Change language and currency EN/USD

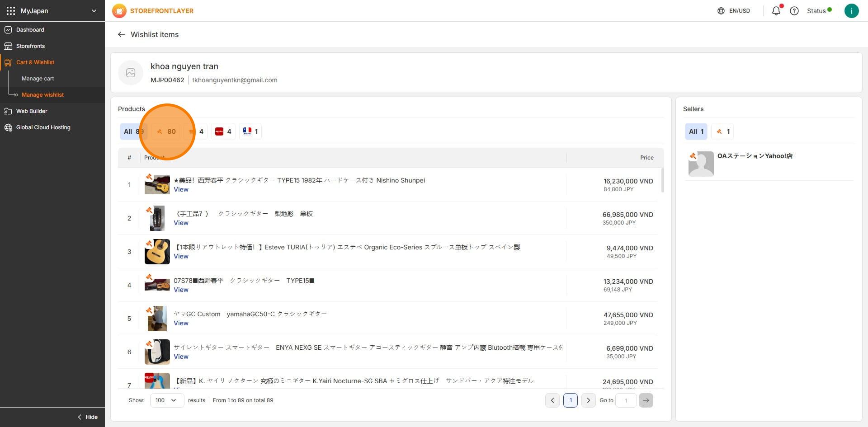(x=734, y=11)
